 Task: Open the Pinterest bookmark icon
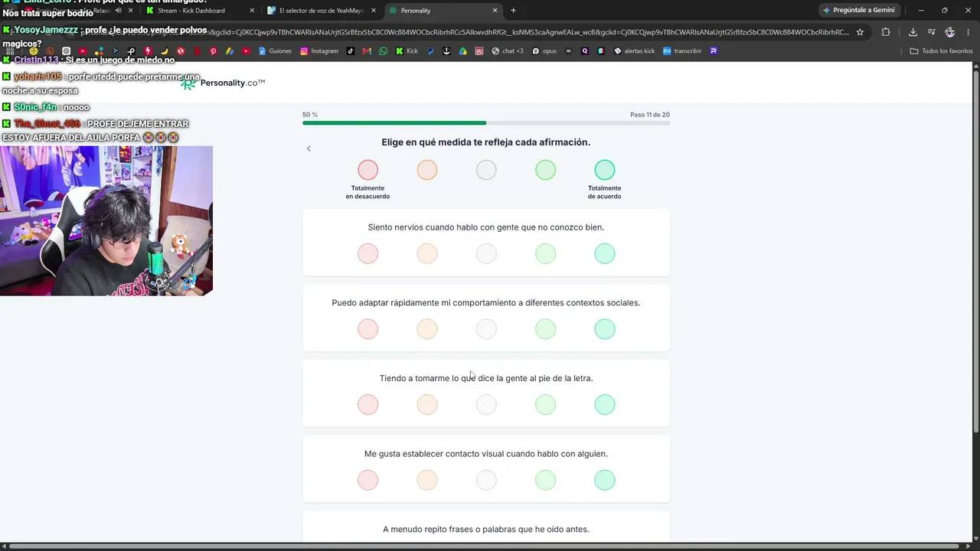click(x=213, y=51)
